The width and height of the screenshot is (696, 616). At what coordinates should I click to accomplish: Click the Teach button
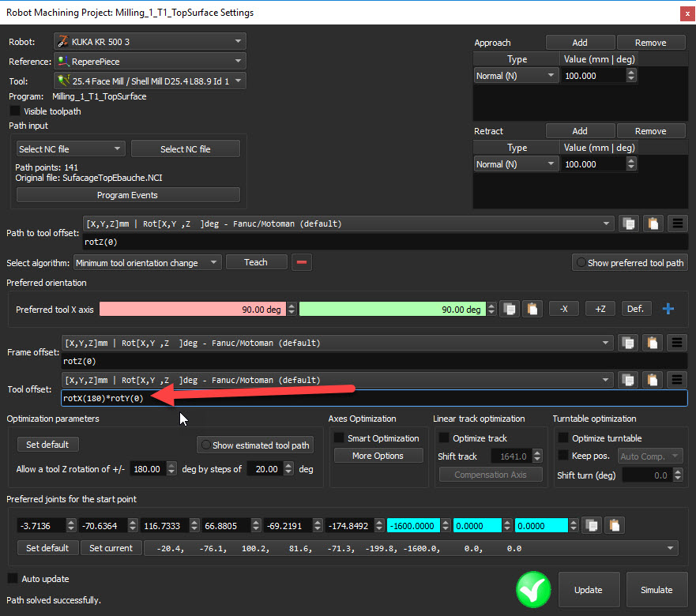point(256,262)
